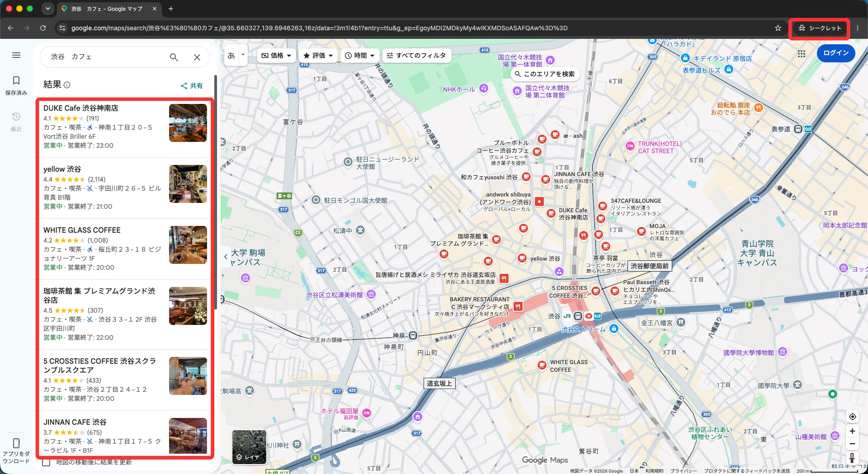Click このエリアを検索 search this area

coord(545,74)
